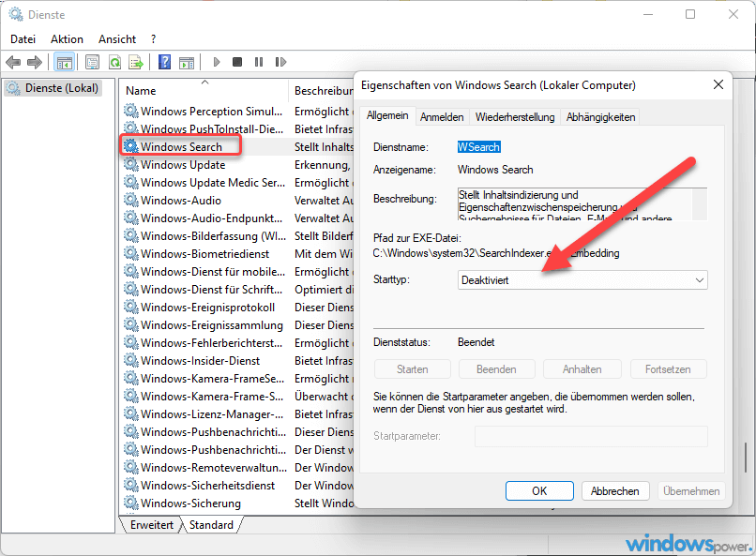The height and width of the screenshot is (556, 756).
Task: Open the ? help menu
Action: 153,39
